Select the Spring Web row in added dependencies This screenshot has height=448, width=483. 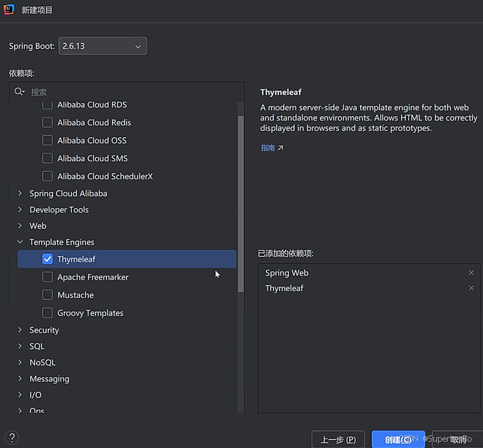point(369,273)
